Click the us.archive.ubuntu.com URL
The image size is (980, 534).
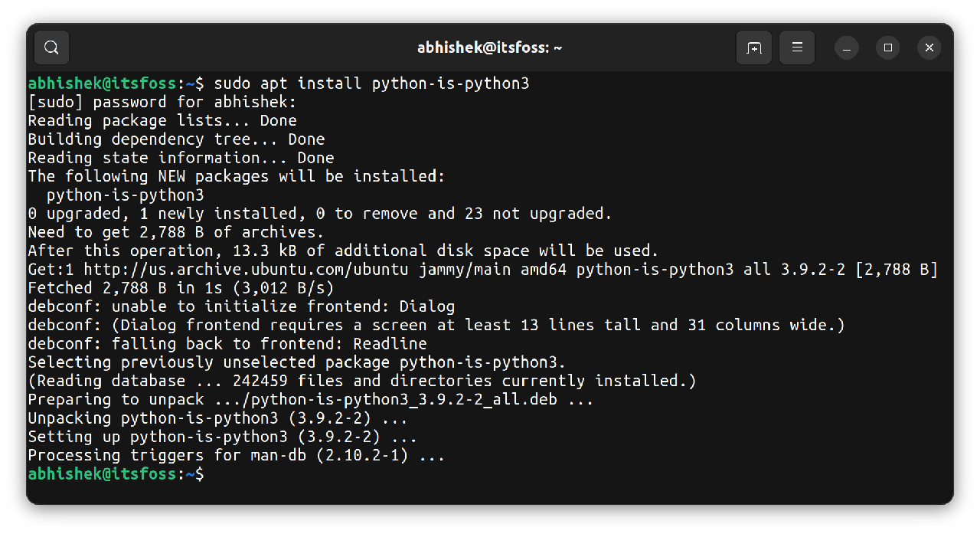point(251,269)
